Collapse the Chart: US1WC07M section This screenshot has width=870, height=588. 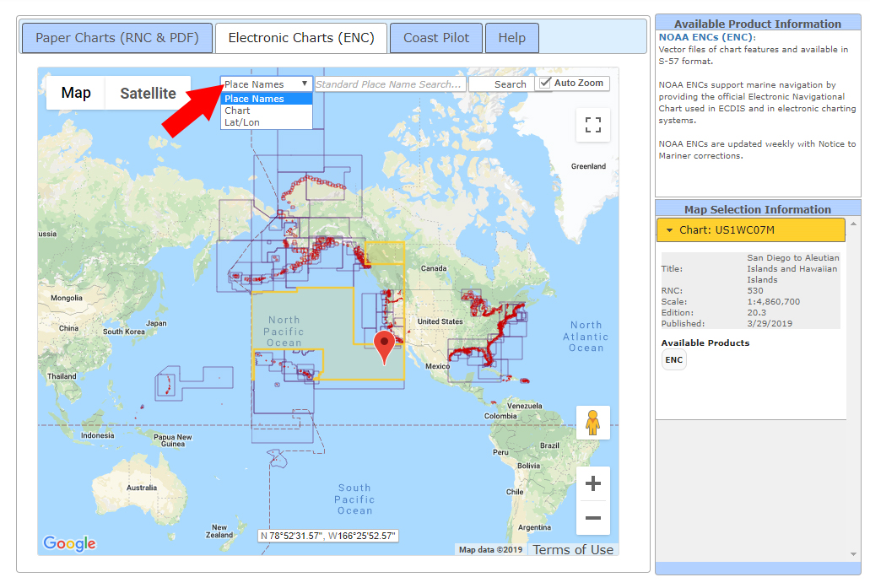click(x=751, y=230)
